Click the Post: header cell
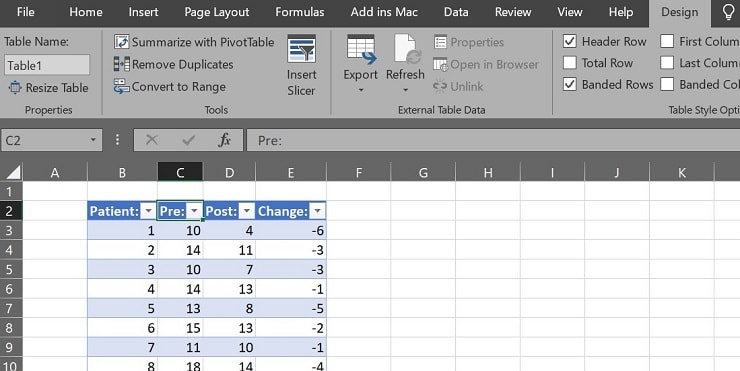This screenshot has height=371, width=740. (229, 211)
